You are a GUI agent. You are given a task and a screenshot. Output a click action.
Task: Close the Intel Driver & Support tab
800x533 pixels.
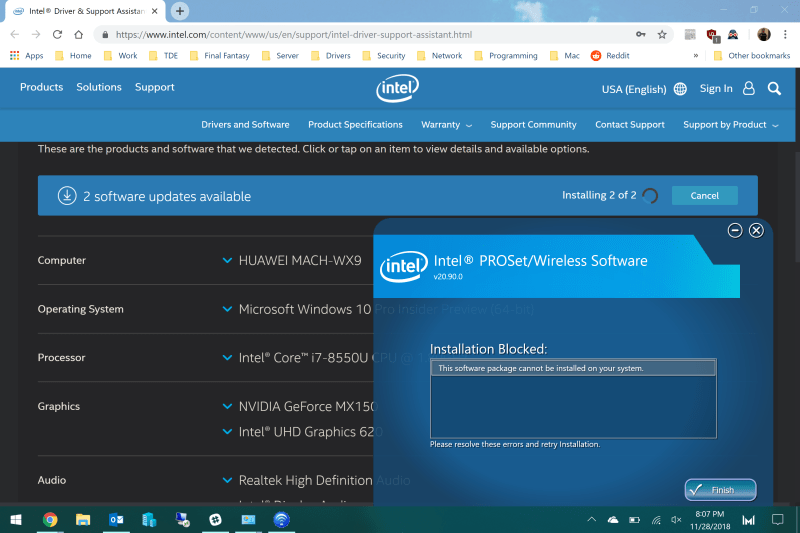point(155,11)
